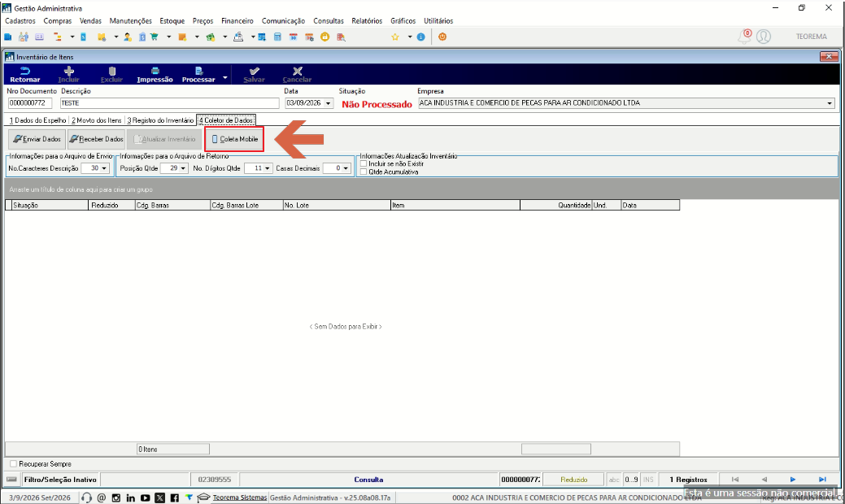Image resolution: width=845 pixels, height=504 pixels.
Task: Check the 'Recuperar Sempre' option
Action: 14,463
